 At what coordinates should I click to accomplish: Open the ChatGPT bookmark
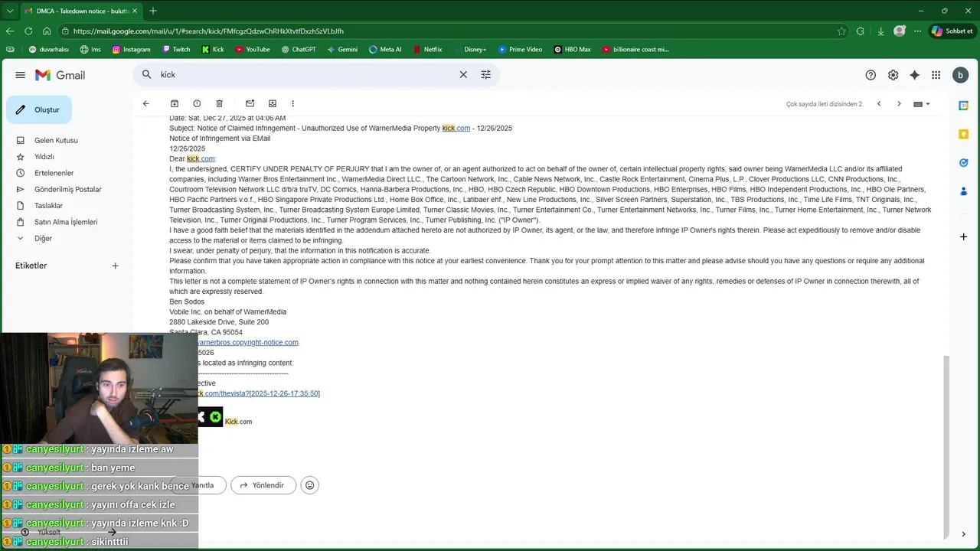299,49
